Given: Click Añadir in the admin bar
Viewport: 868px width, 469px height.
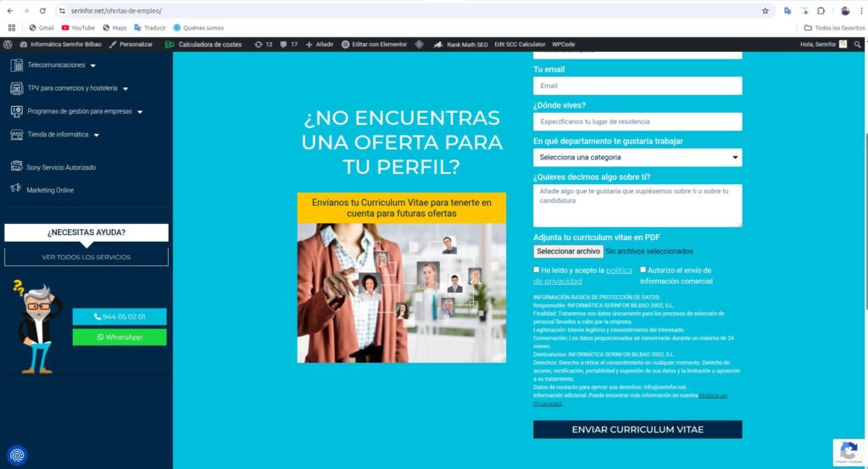Looking at the screenshot, I should [x=320, y=44].
